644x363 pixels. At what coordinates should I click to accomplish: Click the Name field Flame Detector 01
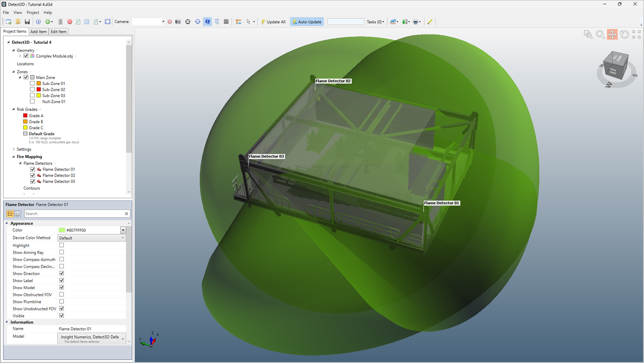91,329
